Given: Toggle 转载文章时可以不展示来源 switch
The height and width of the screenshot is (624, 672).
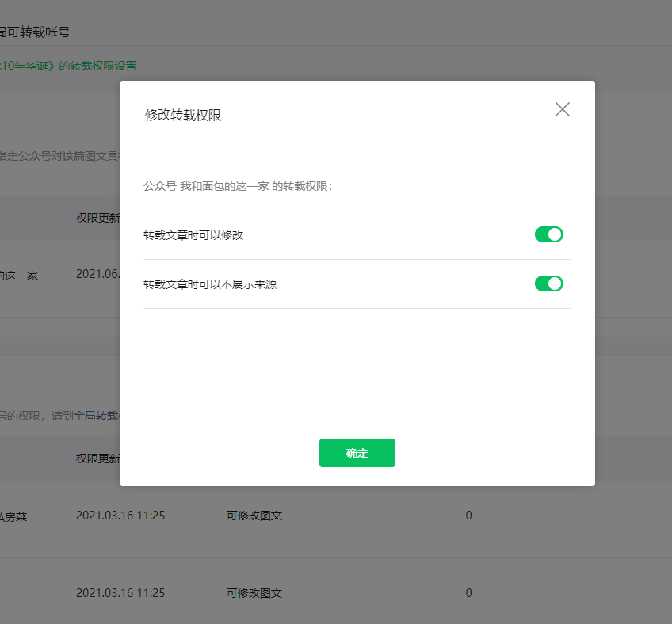Looking at the screenshot, I should (548, 283).
